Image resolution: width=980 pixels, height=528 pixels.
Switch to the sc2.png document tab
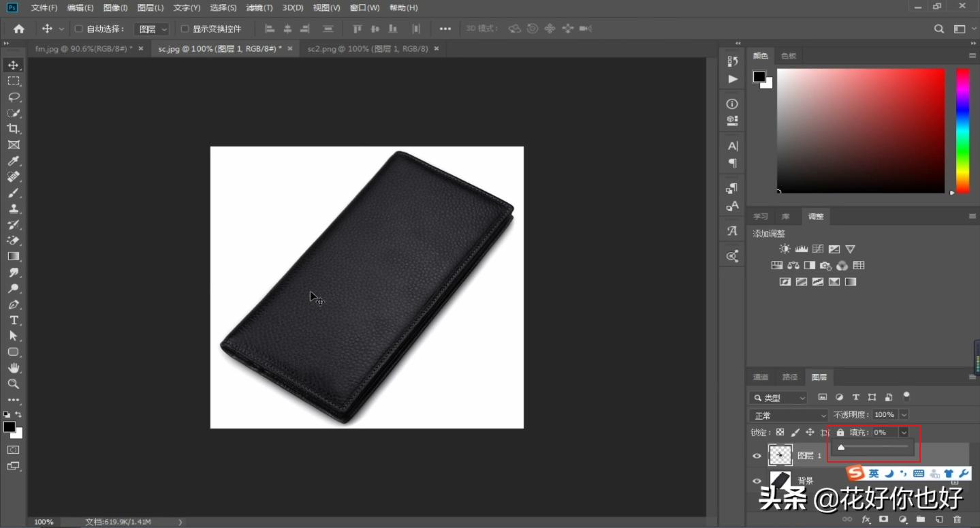point(367,49)
